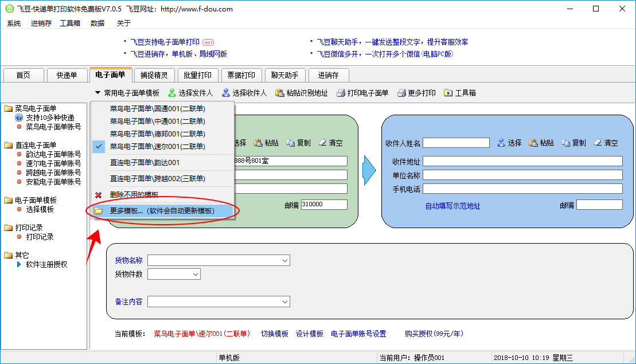Click 自动填写示范地址 link

[x=452, y=206]
